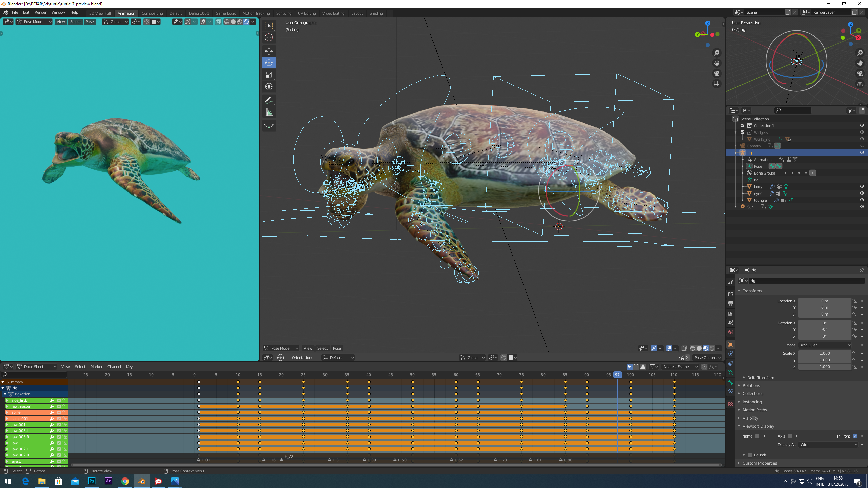
Task: Open Photoshop from the Windows taskbar
Action: (92, 481)
